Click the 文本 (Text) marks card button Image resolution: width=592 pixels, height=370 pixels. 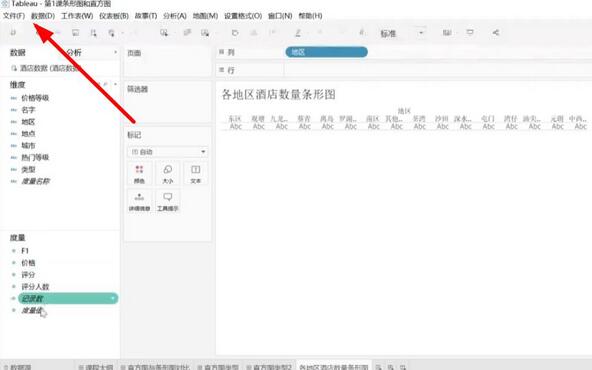pos(196,174)
